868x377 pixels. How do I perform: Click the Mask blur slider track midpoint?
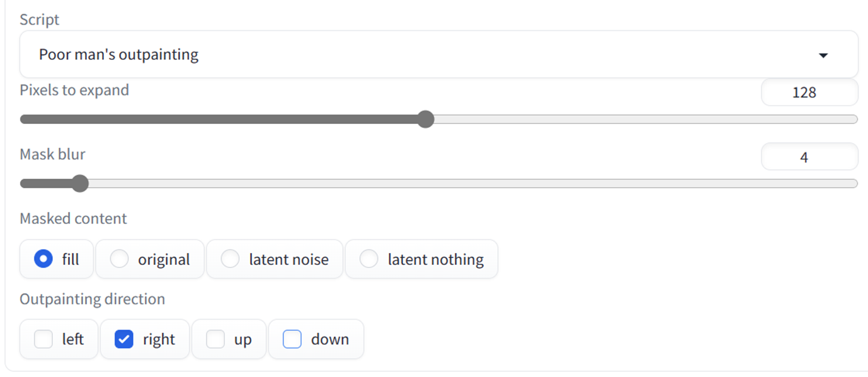[x=438, y=183]
